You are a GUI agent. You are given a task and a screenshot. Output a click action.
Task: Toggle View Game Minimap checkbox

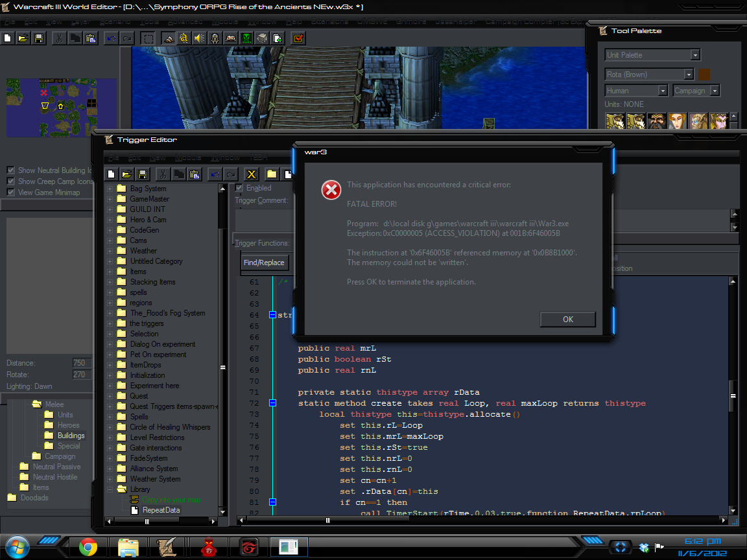click(x=10, y=192)
